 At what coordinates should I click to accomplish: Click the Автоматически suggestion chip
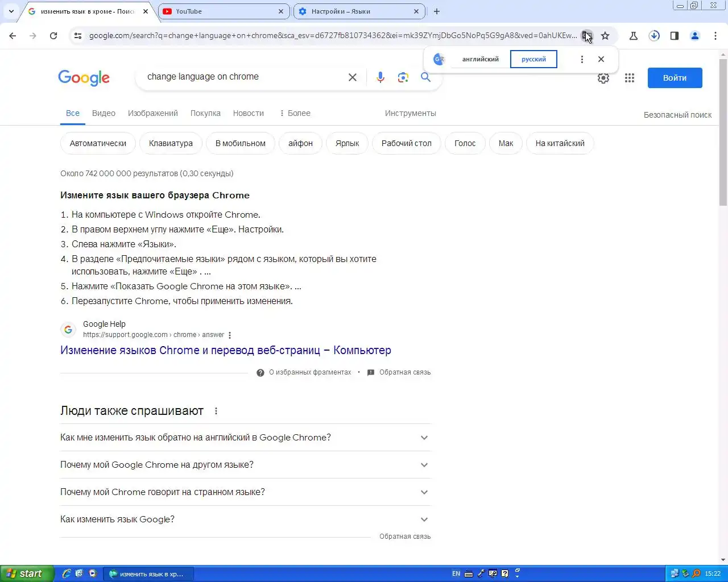tap(98, 143)
